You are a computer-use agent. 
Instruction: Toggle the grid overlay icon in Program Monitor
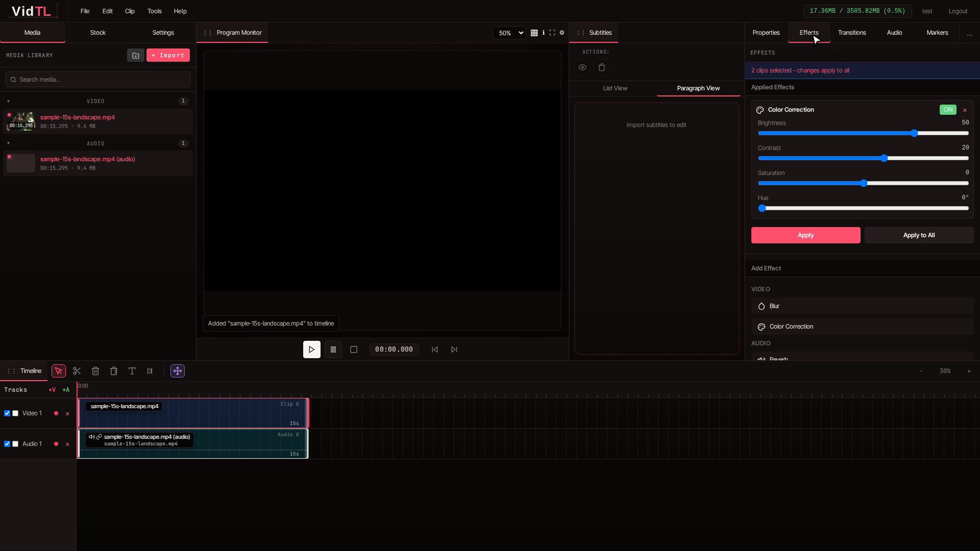coord(534,33)
